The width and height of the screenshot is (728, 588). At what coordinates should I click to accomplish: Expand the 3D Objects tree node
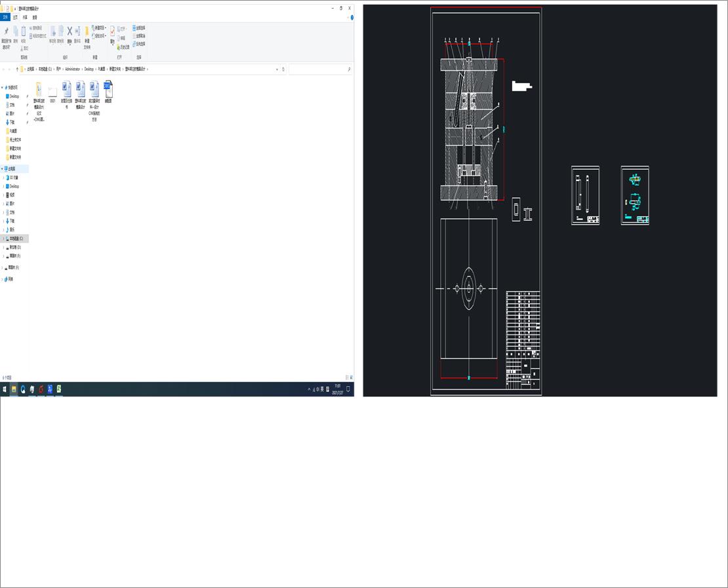click(x=4, y=178)
